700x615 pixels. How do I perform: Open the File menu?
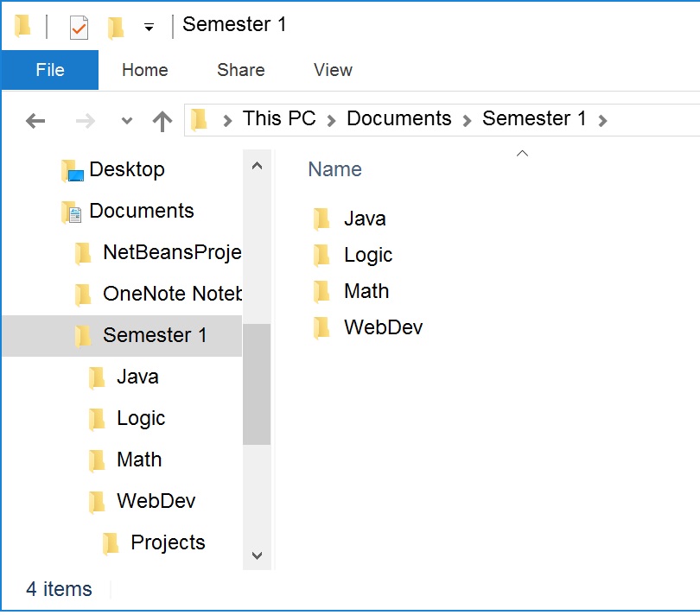pyautogui.click(x=49, y=70)
